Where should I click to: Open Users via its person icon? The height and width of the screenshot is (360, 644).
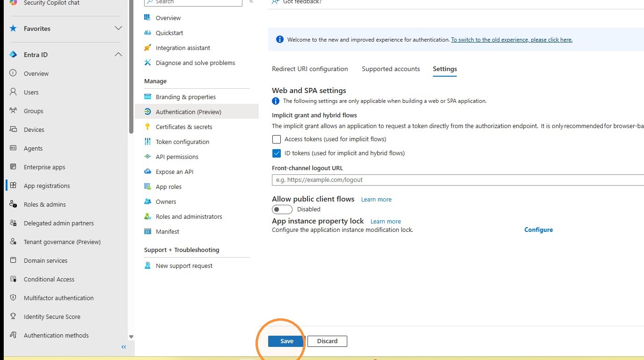[13, 92]
